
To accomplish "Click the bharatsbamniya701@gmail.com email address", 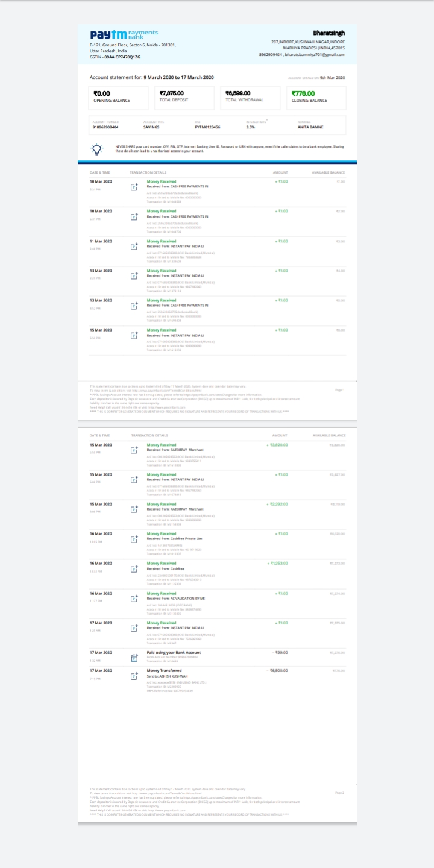I will [314, 54].
